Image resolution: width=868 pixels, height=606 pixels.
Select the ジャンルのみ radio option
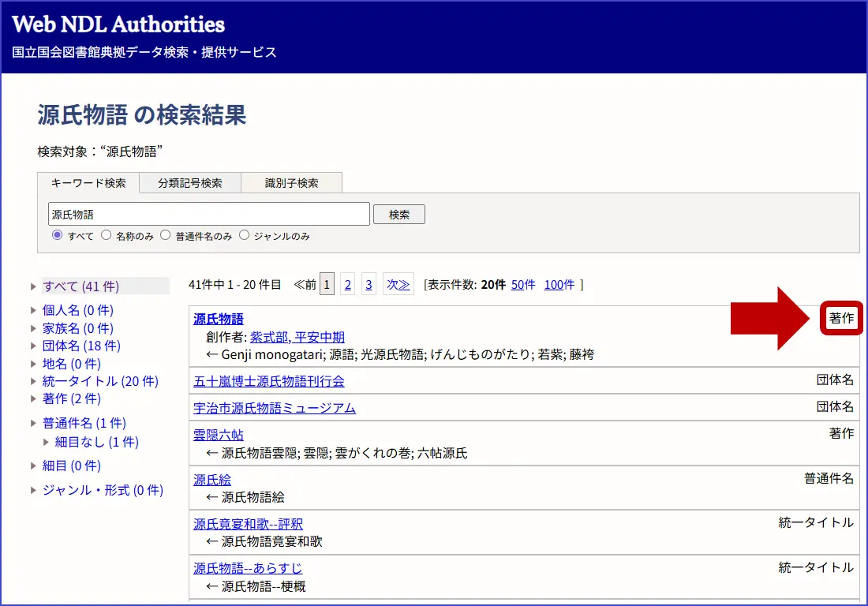pyautogui.click(x=244, y=235)
